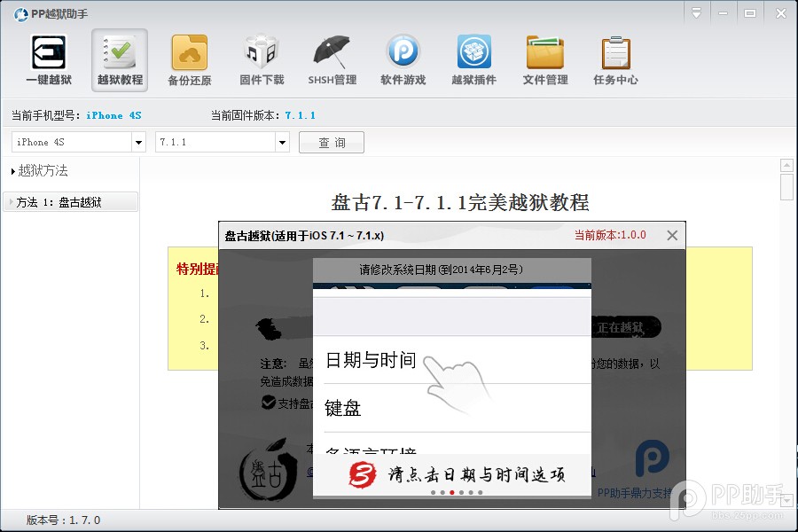Image resolution: width=798 pixels, height=532 pixels.
Task: Expand the 方法 1 disclosure arrow
Action: coord(11,201)
